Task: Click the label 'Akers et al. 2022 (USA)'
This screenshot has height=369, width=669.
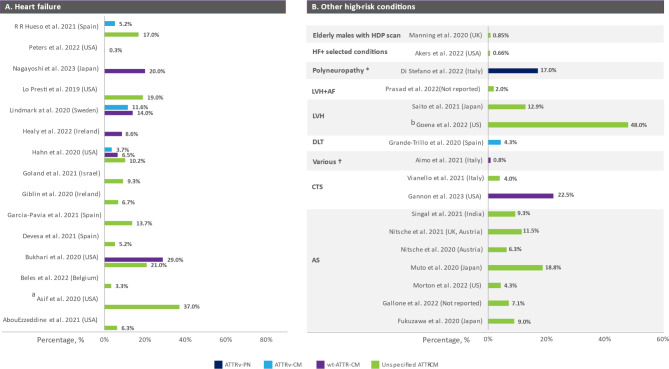Action: [448, 53]
